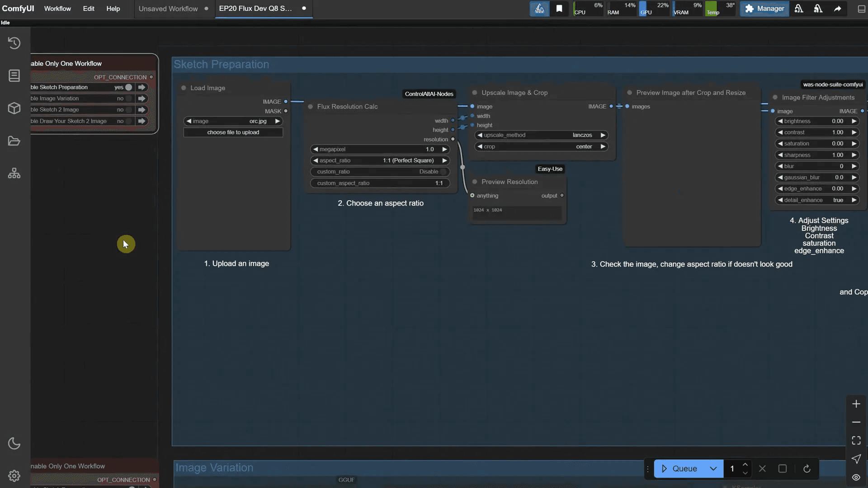The width and height of the screenshot is (868, 488).
Task: Toggle detail_enhance true value
Action: [816, 200]
